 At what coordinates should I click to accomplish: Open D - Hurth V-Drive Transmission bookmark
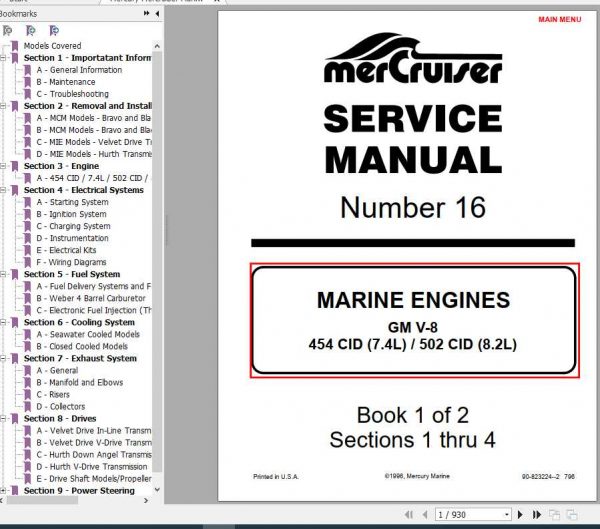92,467
